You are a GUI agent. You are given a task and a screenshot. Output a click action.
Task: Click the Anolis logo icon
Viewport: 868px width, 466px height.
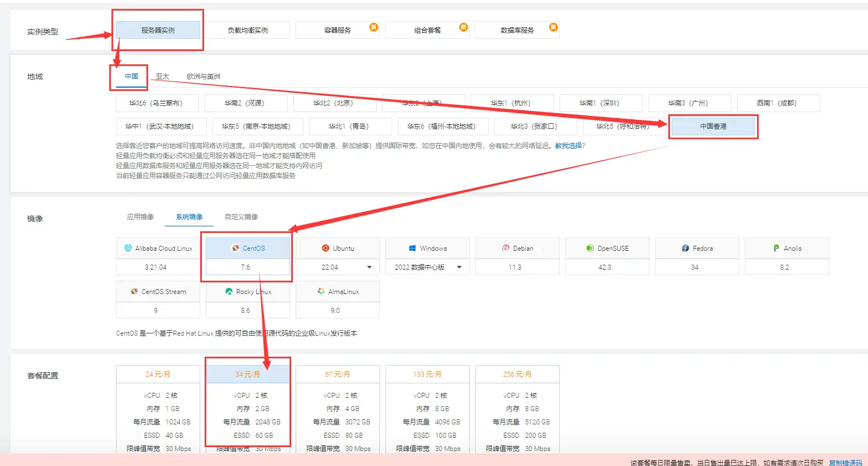776,248
